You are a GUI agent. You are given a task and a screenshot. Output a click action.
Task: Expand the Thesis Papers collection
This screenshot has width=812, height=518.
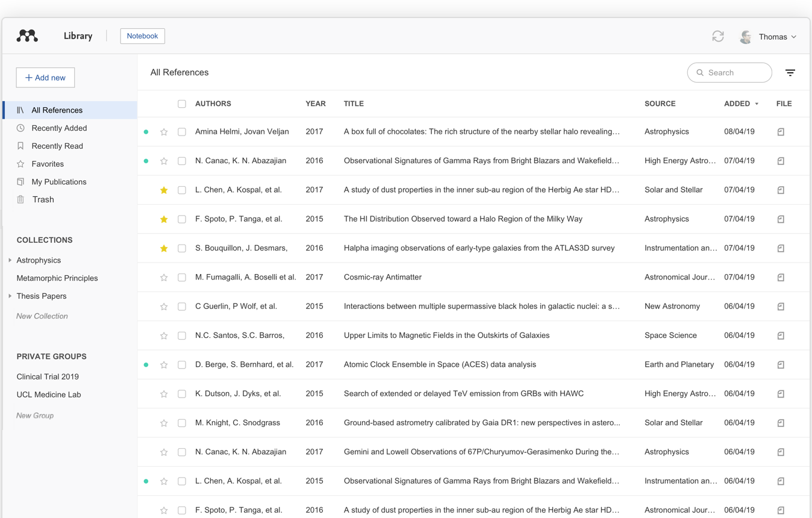[x=8, y=296]
